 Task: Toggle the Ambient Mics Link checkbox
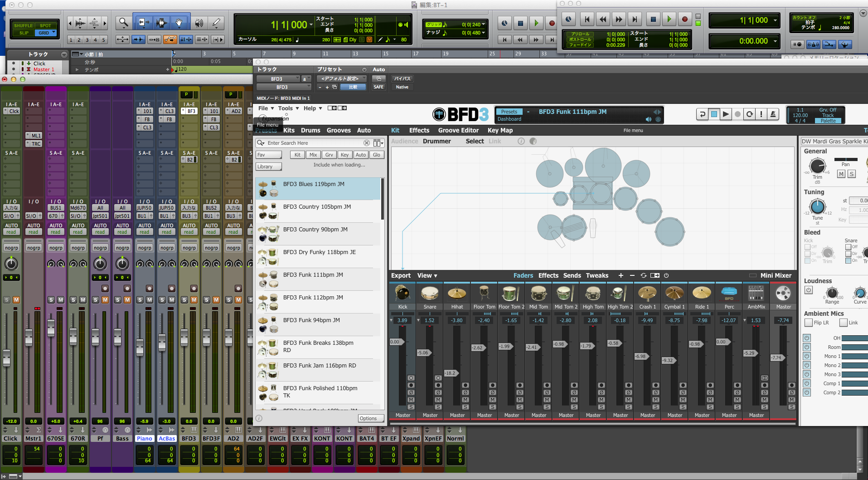tap(843, 323)
